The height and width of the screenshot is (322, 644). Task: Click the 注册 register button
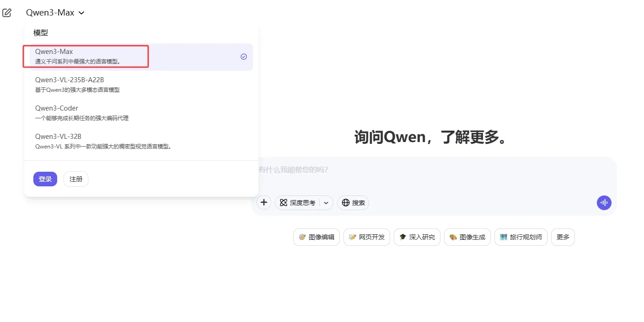[x=75, y=179]
